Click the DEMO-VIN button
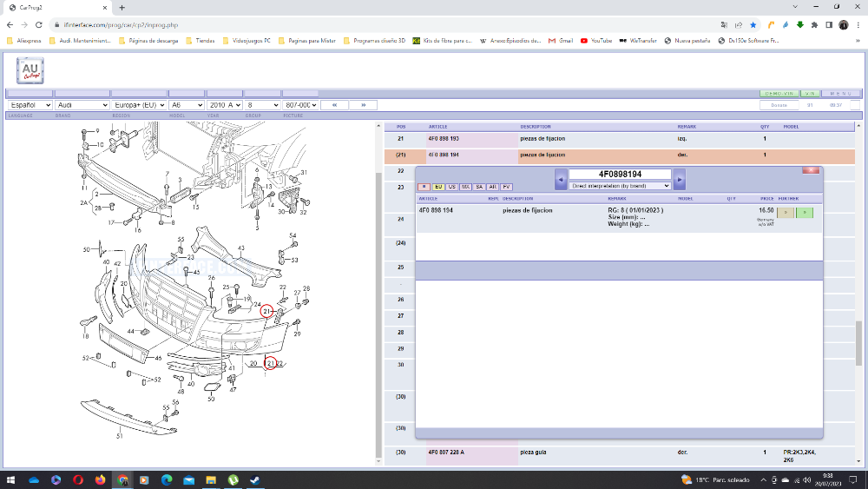 pos(779,94)
